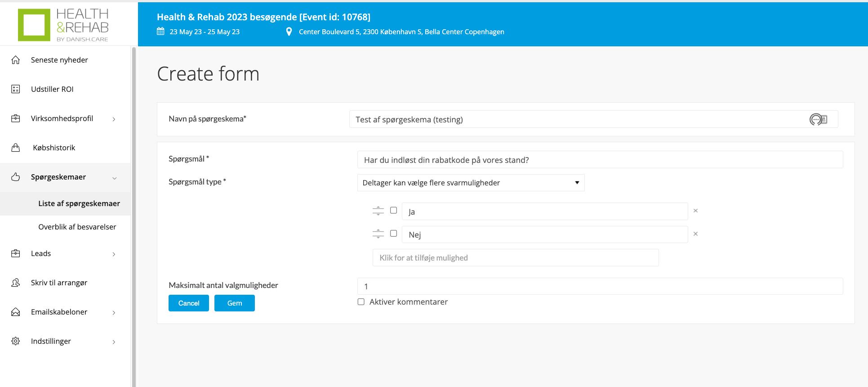Image resolution: width=868 pixels, height=387 pixels.
Task: Open the Spørgsmål type dropdown
Action: (x=471, y=183)
